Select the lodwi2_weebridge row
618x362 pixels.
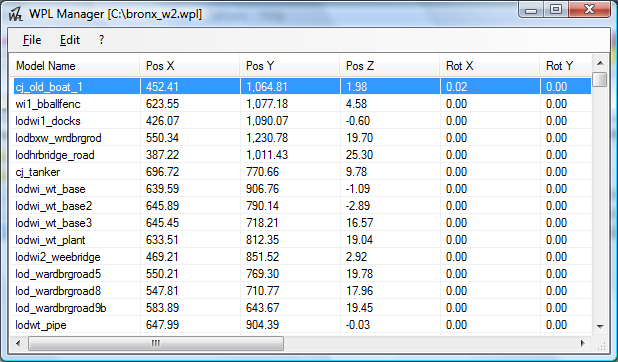click(x=302, y=257)
